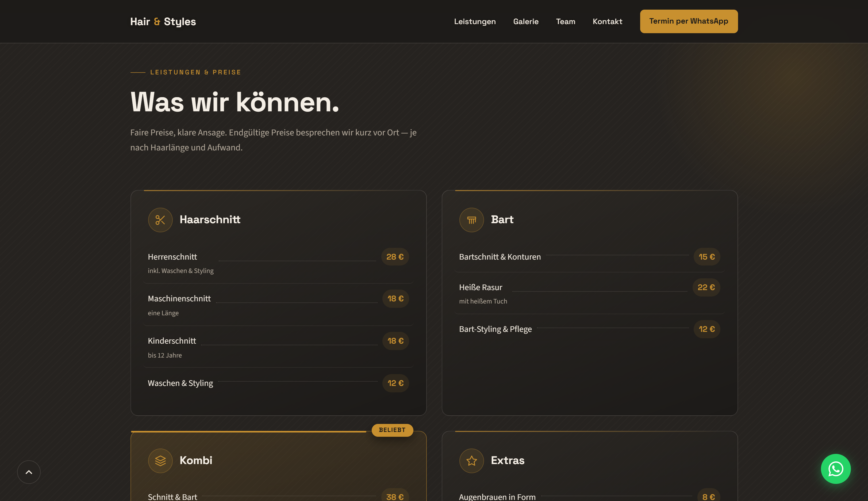
Task: Click the 'mit heißem Tuch' note
Action: pyautogui.click(x=483, y=301)
